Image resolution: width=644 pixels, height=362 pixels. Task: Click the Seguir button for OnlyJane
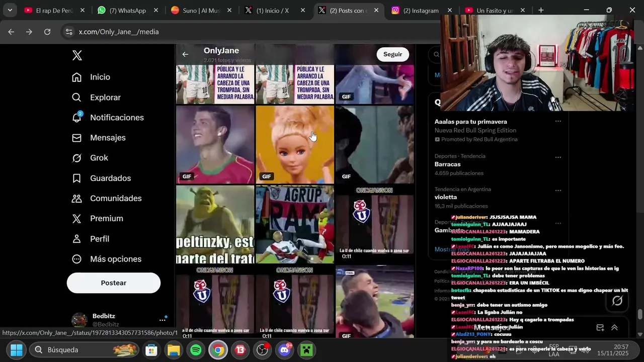[x=393, y=54]
